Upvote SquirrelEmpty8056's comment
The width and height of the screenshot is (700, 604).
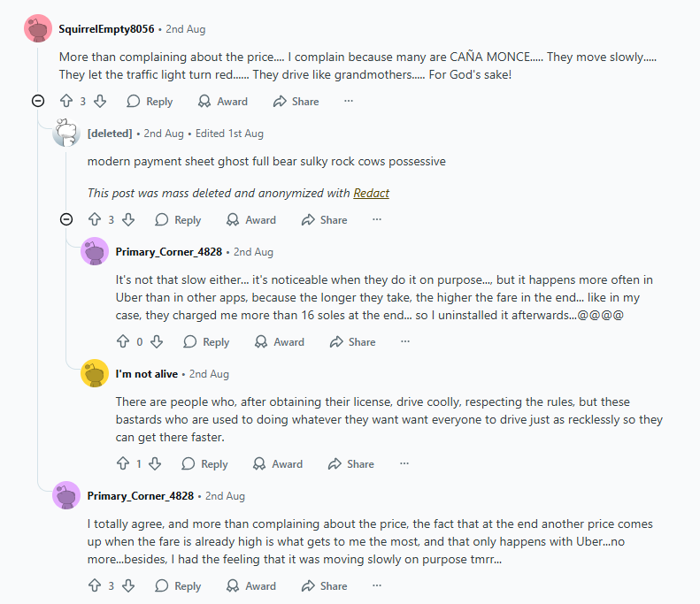(x=66, y=102)
